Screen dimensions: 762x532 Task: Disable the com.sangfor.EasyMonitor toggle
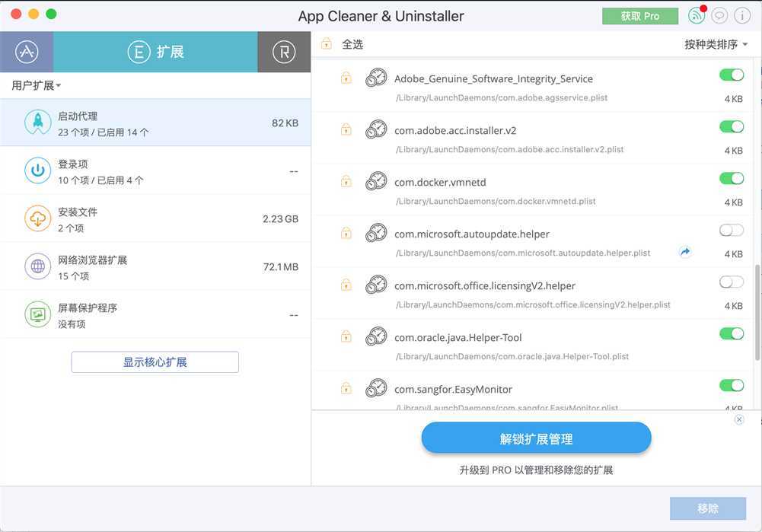pyautogui.click(x=732, y=385)
